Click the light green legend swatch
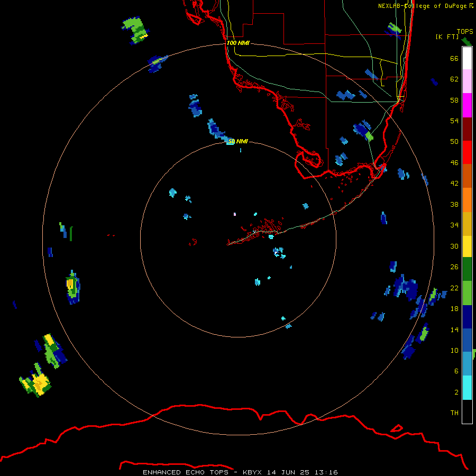476x476 pixels. [467, 293]
